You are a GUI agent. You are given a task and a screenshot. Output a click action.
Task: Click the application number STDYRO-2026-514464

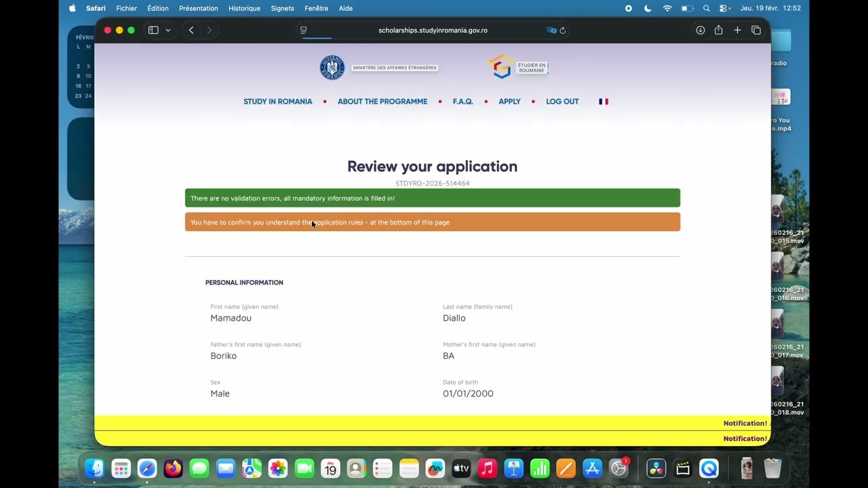[433, 184]
